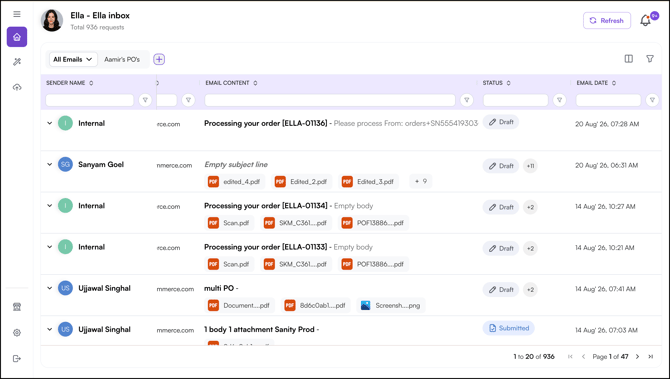Sort by Email Content column
The image size is (670, 379).
point(255,83)
